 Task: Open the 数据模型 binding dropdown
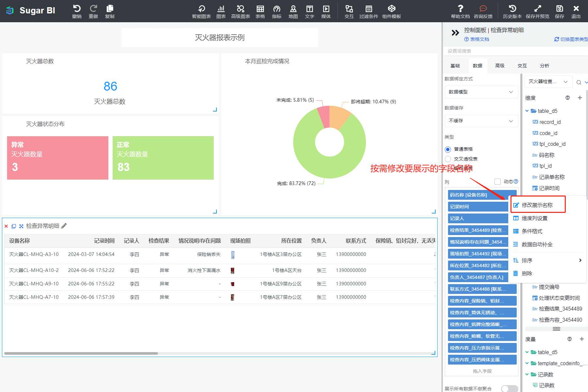(481, 92)
